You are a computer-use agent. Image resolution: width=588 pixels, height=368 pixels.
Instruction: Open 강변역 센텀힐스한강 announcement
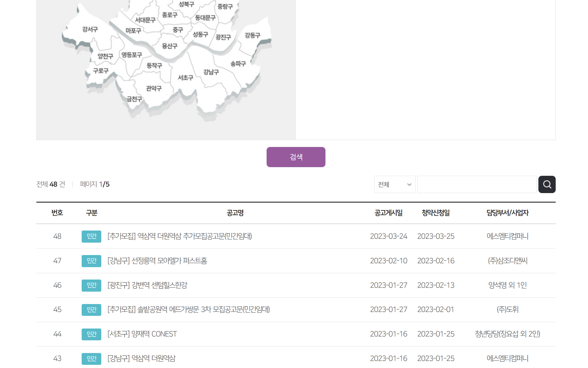pyautogui.click(x=147, y=285)
